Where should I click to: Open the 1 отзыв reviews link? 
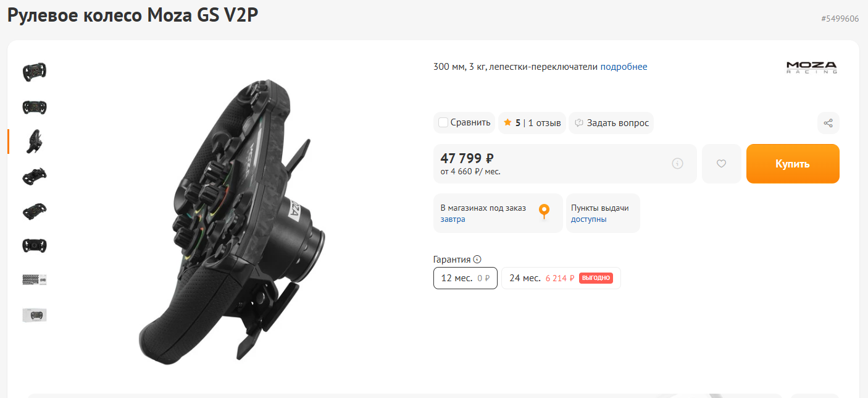click(545, 123)
